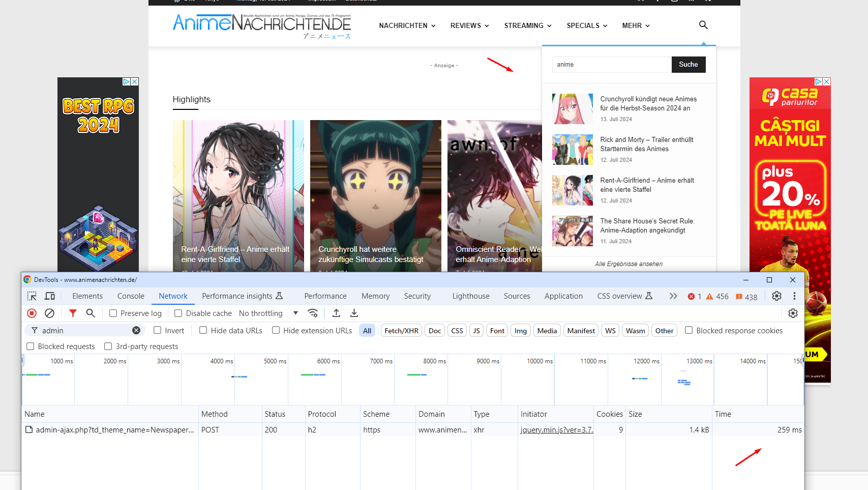Check Blocked response cookies

click(689, 330)
